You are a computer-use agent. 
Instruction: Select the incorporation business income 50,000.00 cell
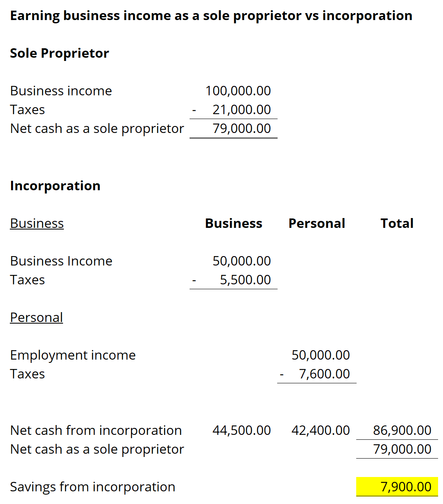242,261
